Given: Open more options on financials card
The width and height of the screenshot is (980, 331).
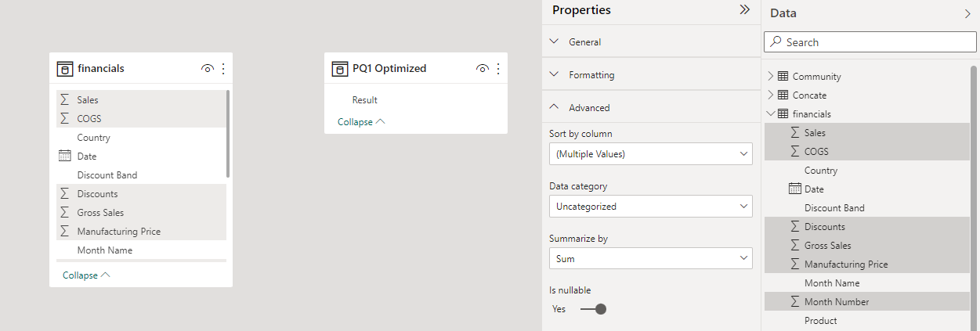Looking at the screenshot, I should coord(222,69).
